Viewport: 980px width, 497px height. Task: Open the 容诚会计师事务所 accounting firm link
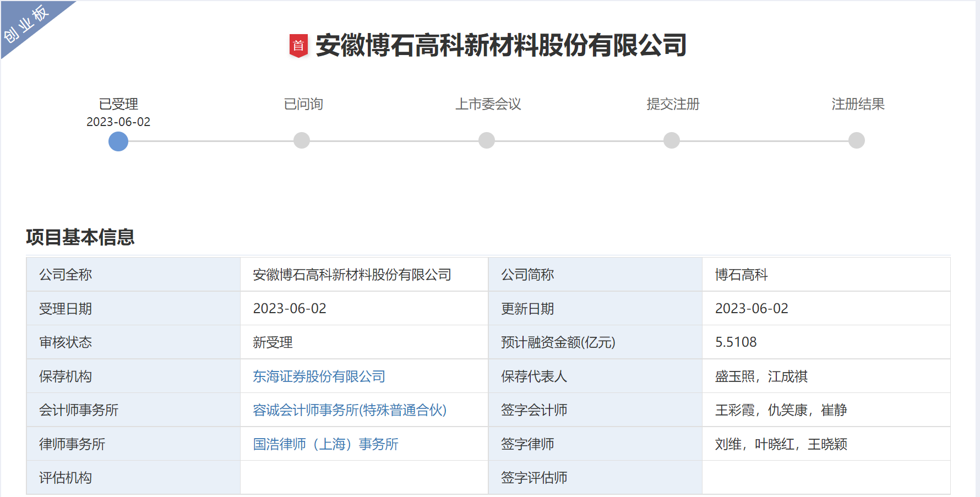tap(349, 411)
